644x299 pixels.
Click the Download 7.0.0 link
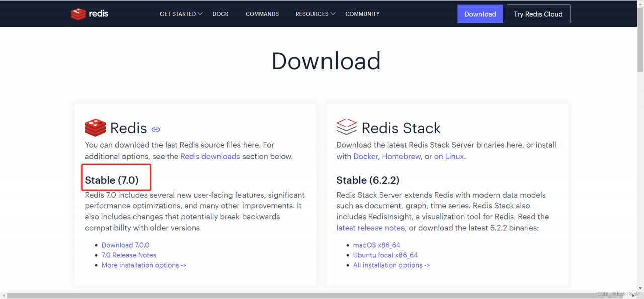coord(125,245)
